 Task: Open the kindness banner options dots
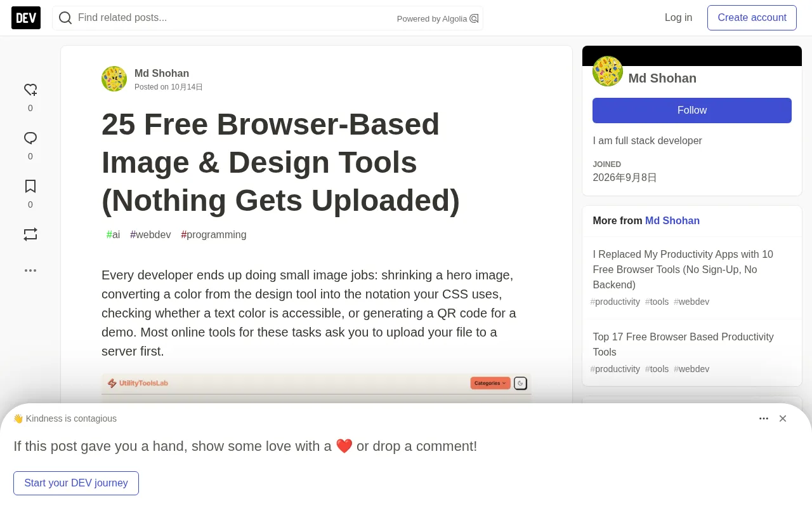coord(764,418)
